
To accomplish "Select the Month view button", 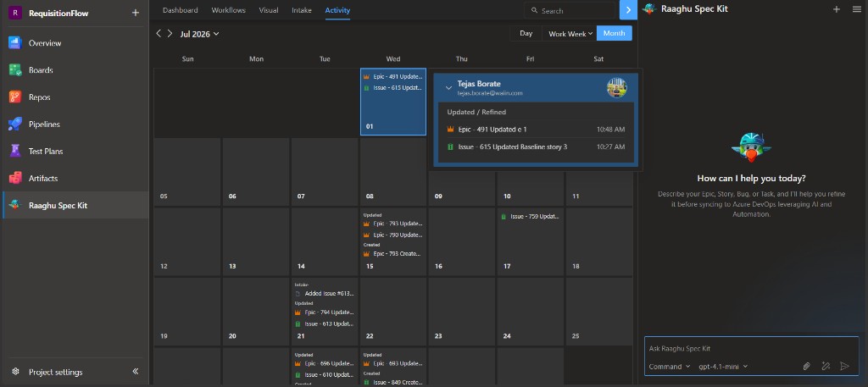I will point(615,34).
